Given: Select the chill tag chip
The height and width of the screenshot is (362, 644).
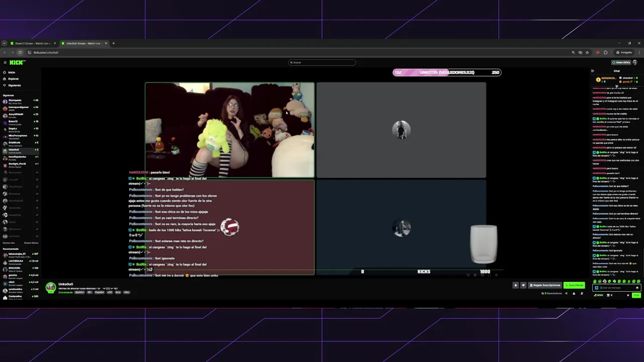Looking at the screenshot, I should point(110,292).
